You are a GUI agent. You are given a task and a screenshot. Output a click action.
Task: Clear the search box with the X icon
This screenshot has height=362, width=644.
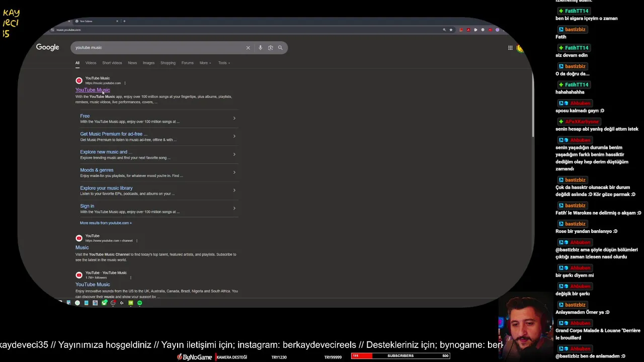(x=248, y=48)
